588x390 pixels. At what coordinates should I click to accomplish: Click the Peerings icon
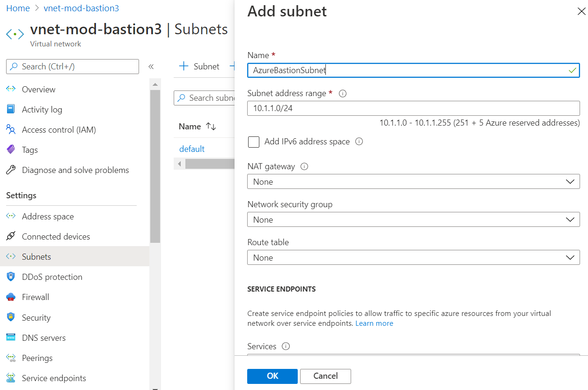11,358
